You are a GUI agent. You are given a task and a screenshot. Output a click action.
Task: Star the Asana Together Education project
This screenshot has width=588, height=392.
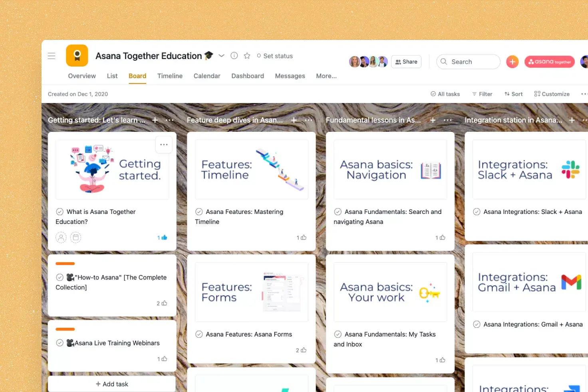coord(247,55)
